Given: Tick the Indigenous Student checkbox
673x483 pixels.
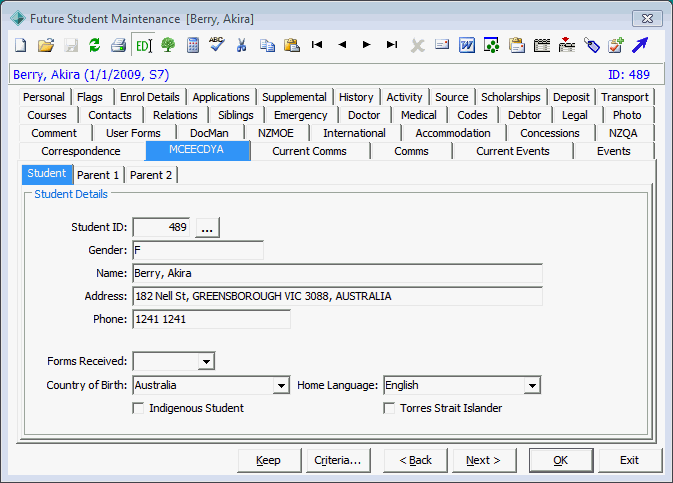Looking at the screenshot, I should coord(138,408).
